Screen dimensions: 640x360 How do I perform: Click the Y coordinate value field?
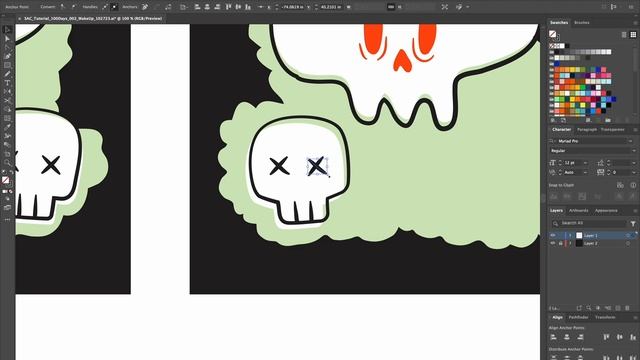pos(331,7)
